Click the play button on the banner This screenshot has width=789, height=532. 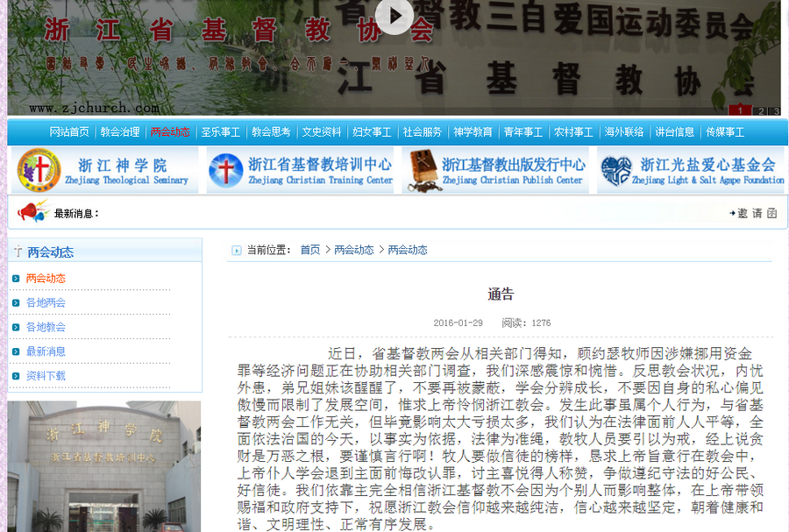(394, 16)
